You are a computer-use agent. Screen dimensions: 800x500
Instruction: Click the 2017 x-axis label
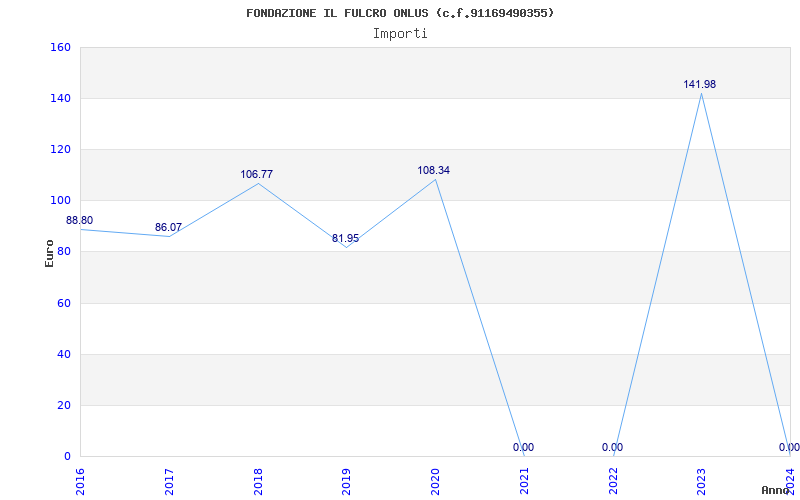point(169,482)
